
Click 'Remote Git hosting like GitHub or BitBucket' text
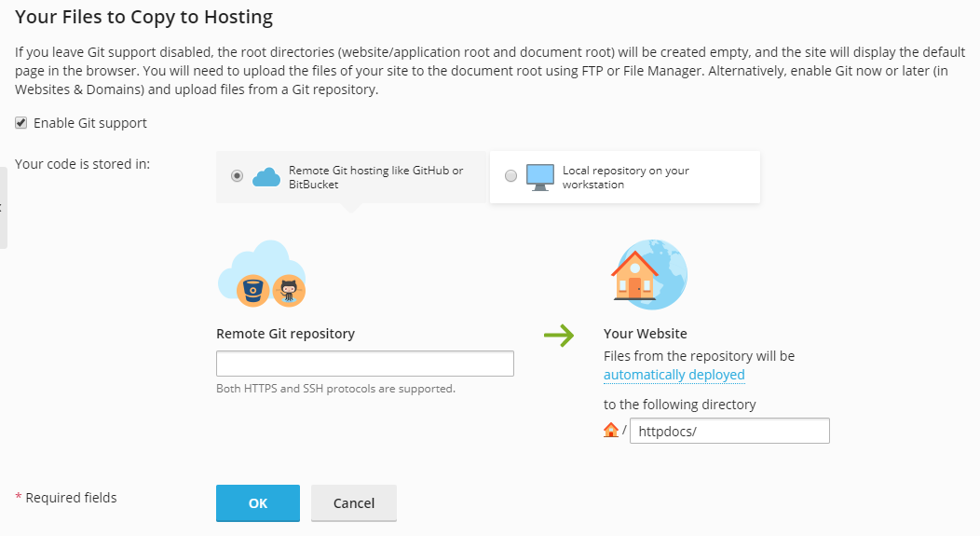pyautogui.click(x=375, y=177)
